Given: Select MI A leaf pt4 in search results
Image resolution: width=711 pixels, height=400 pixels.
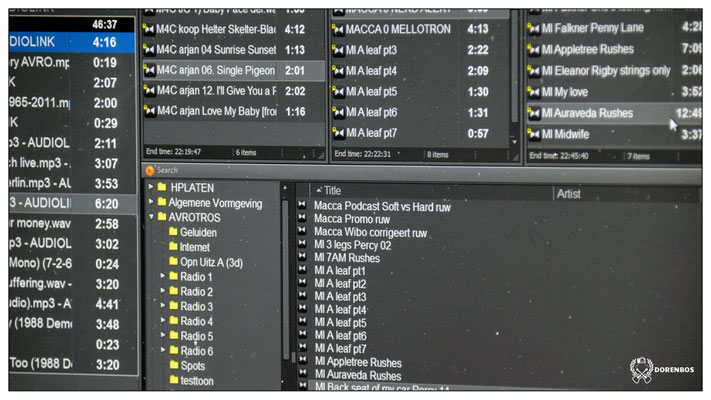Looking at the screenshot, I should 340,310.
